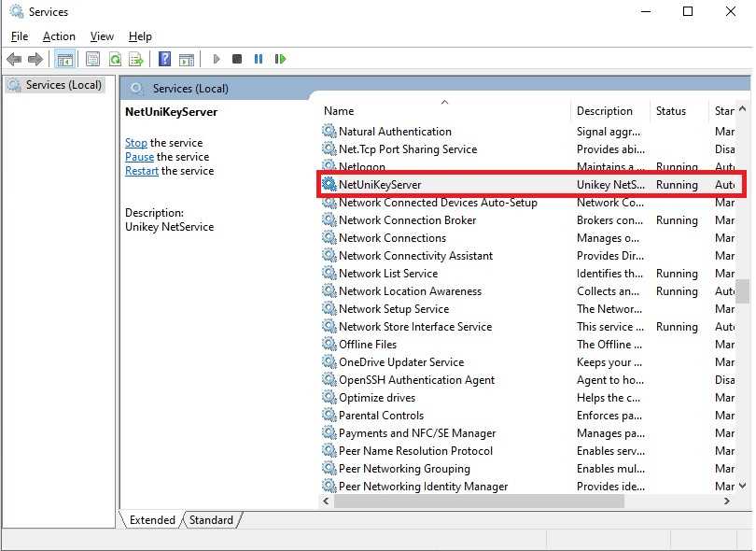Click the Refresh toolbar icon

click(115, 59)
